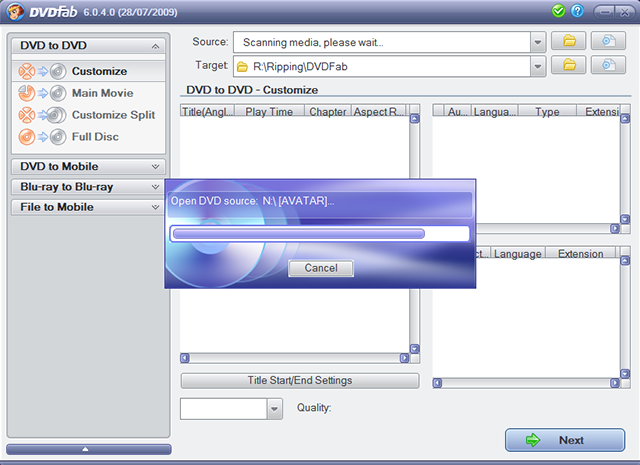
Task: Select Customize Split mode
Action: (x=89, y=115)
